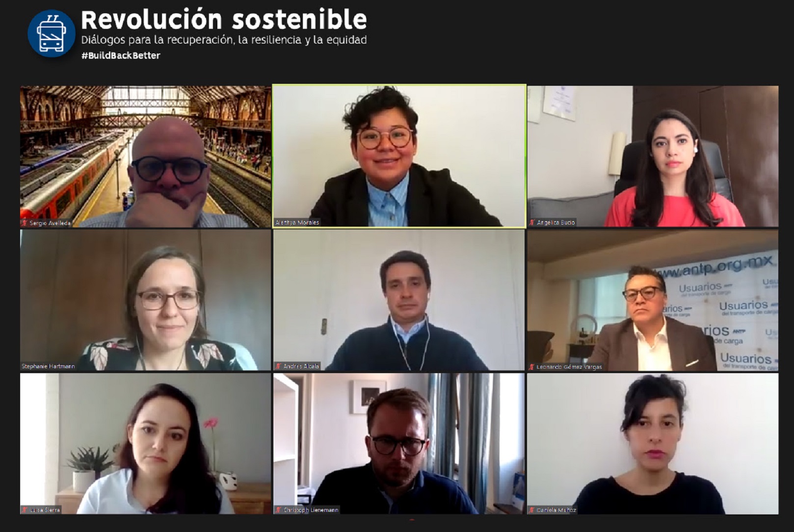Click the Alethya Morales name label
794x532 pixels.
(297, 223)
